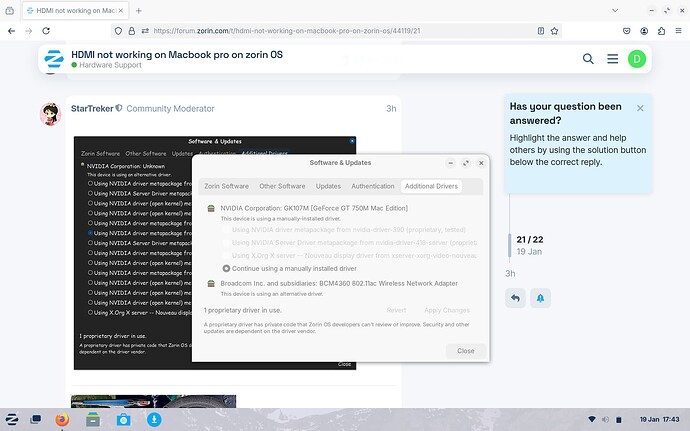Click the Revert button

click(396, 310)
